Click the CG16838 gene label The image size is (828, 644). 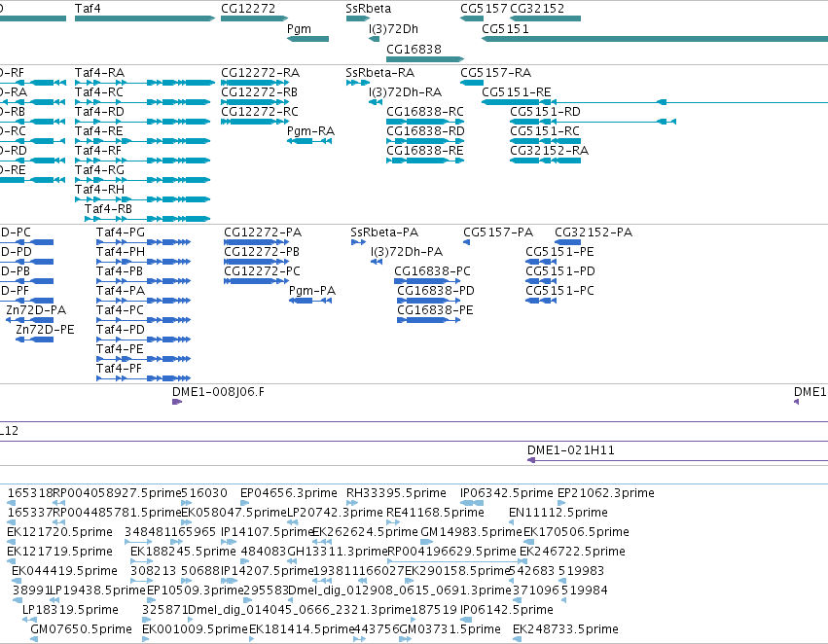point(414,50)
